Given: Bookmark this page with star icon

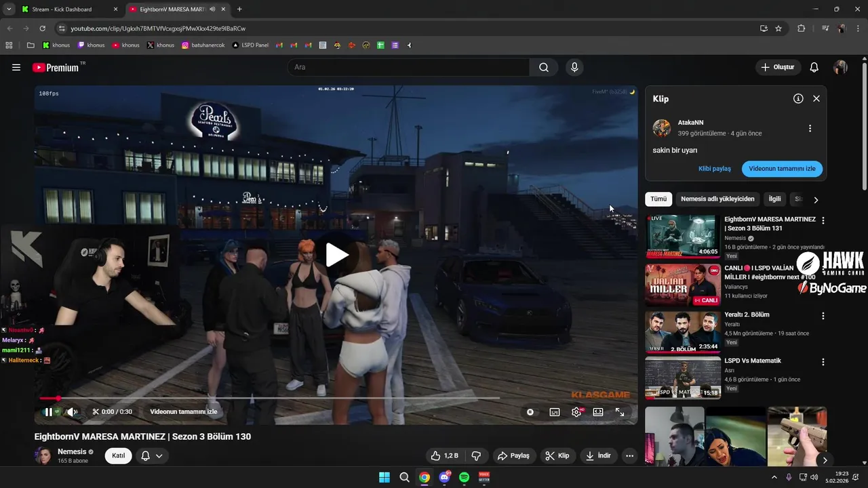Looking at the screenshot, I should tap(778, 28).
